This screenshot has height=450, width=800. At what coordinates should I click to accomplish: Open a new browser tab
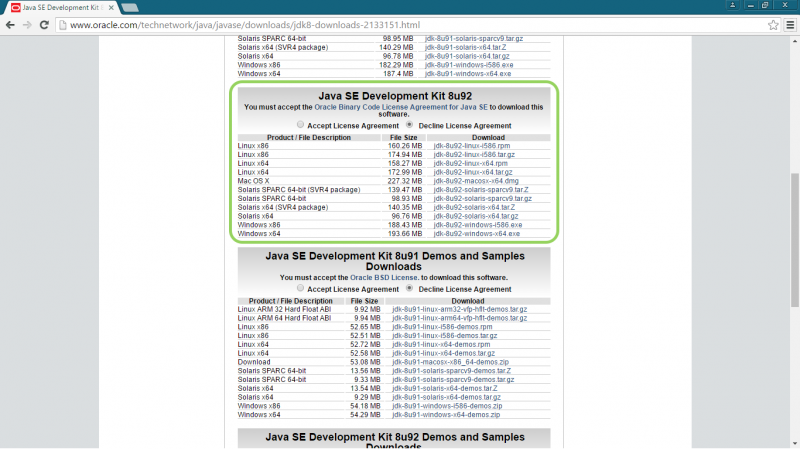[128, 7]
